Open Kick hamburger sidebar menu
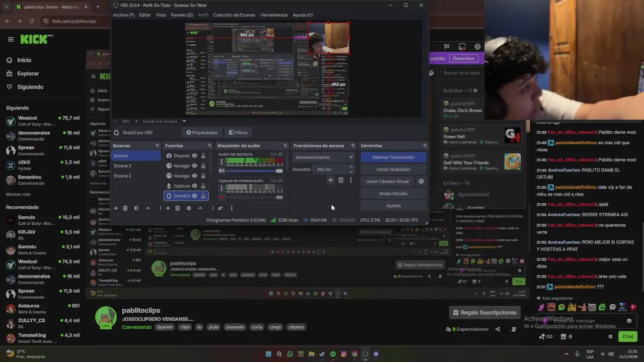 pos(11,39)
